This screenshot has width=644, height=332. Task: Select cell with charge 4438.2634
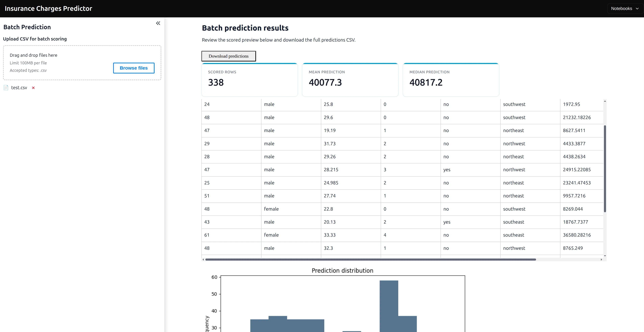(x=582, y=157)
